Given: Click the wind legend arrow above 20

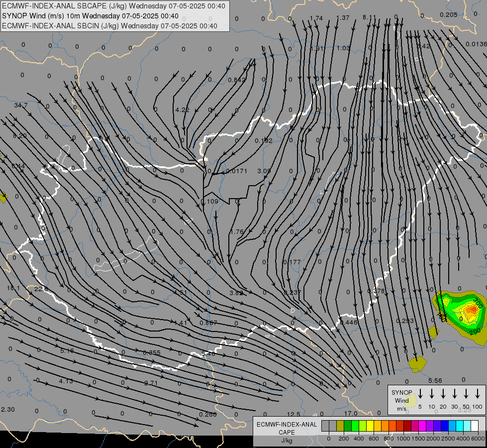Looking at the screenshot, I should click(x=443, y=394).
